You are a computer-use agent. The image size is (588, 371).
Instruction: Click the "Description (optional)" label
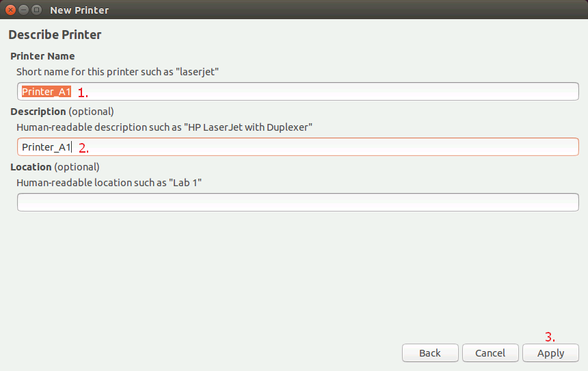[x=62, y=112]
